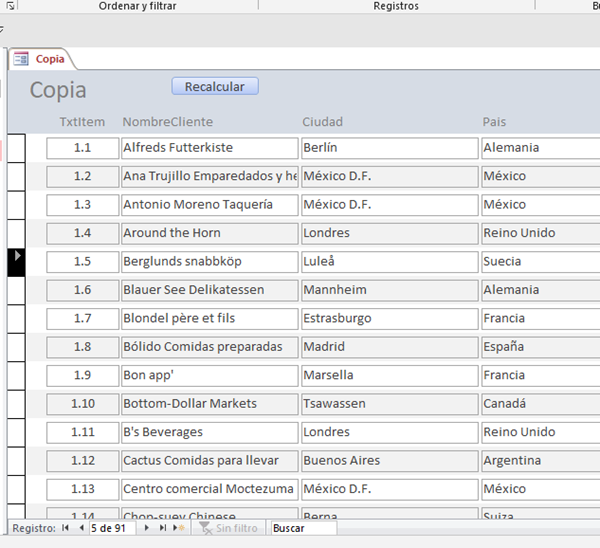Go to first record in navigation bar
The width and height of the screenshot is (600, 548).
tap(66, 528)
